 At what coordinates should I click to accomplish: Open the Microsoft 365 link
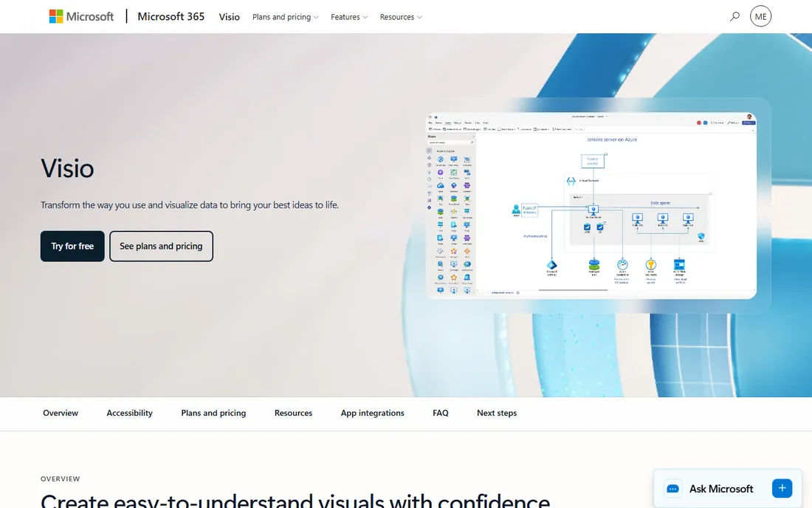point(171,16)
